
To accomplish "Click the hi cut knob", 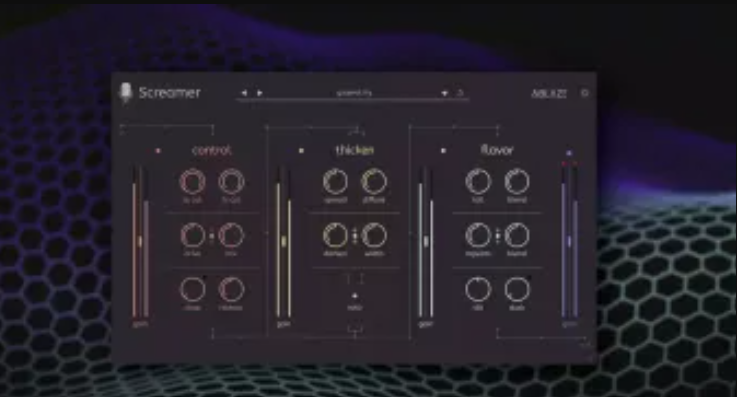I will point(231,182).
